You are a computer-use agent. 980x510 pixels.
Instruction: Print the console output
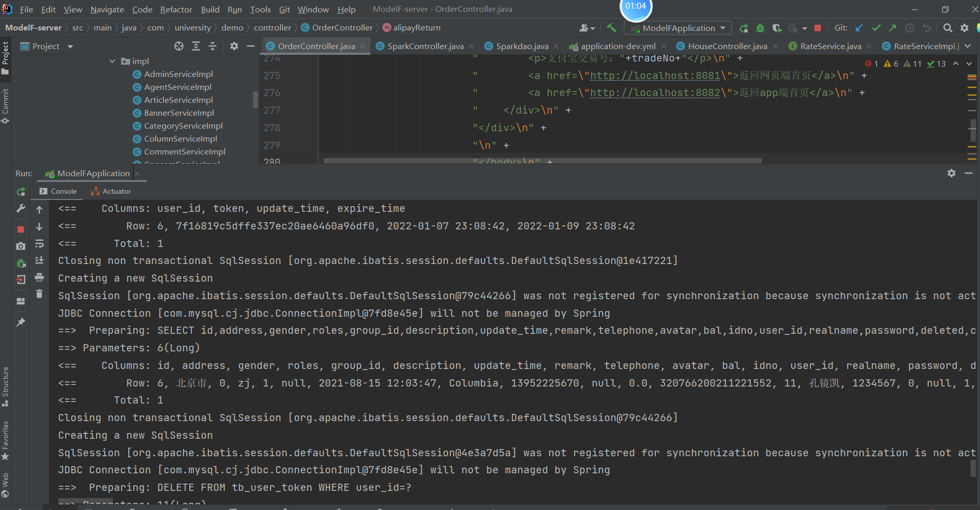[39, 277]
